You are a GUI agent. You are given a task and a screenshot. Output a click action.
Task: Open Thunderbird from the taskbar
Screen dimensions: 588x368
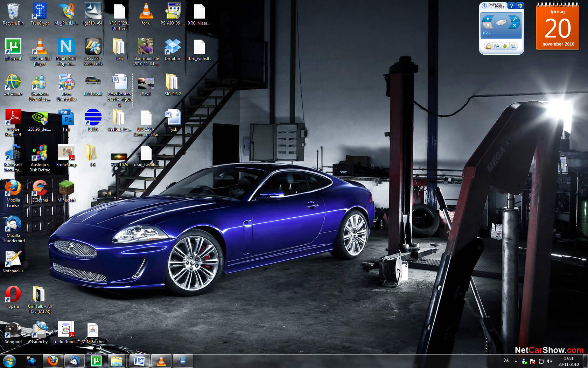[x=74, y=361]
